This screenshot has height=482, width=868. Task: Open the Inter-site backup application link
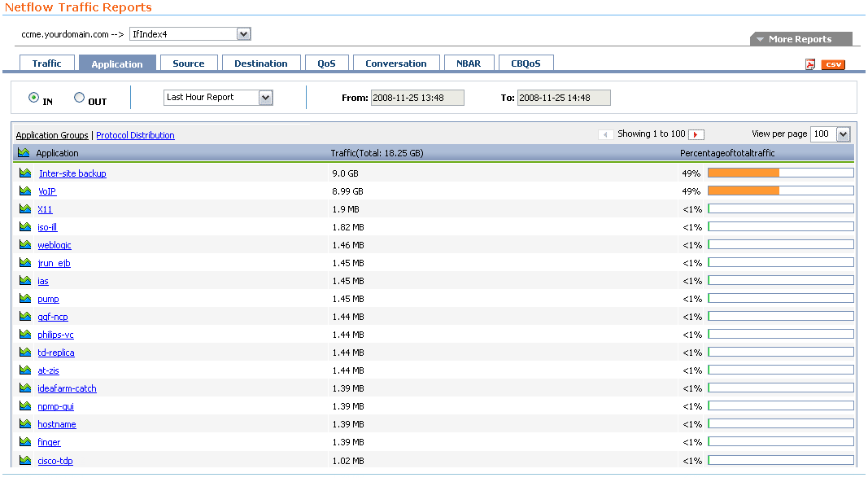tap(72, 173)
